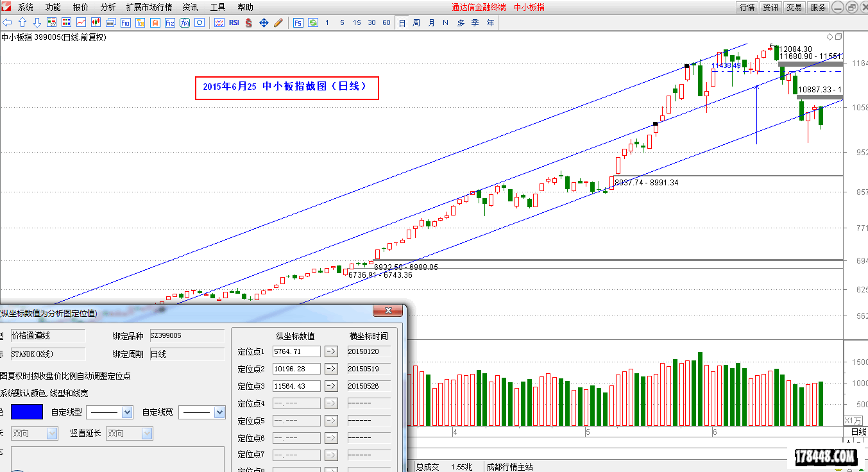Open the 工具 menu
This screenshot has height=472, width=868.
coord(217,7)
